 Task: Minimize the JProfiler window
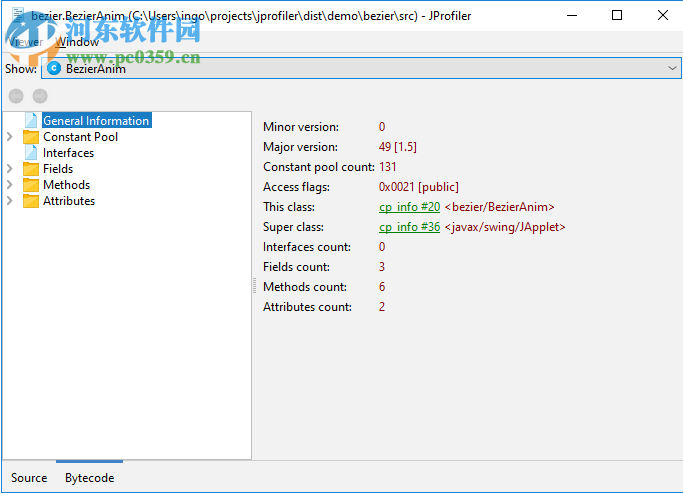(572, 15)
